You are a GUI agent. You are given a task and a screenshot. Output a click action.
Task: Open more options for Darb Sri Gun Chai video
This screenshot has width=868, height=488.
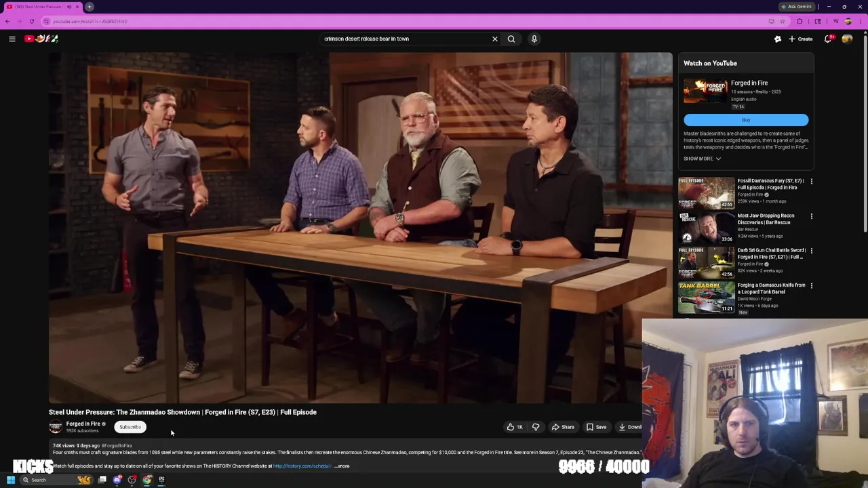point(811,251)
